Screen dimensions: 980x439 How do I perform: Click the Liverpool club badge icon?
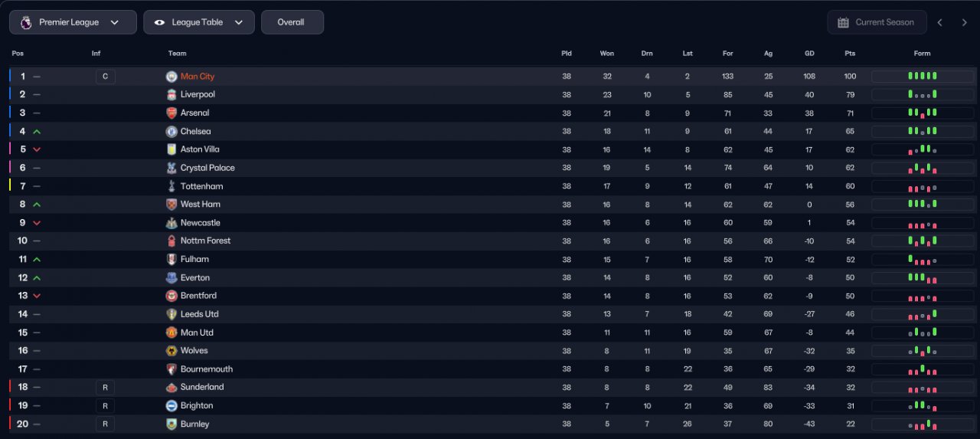171,95
